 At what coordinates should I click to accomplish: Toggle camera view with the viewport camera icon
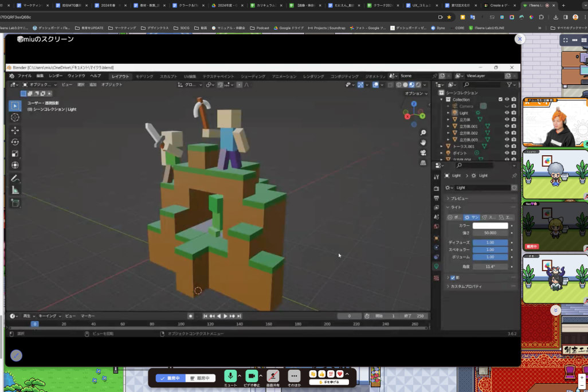click(x=423, y=152)
